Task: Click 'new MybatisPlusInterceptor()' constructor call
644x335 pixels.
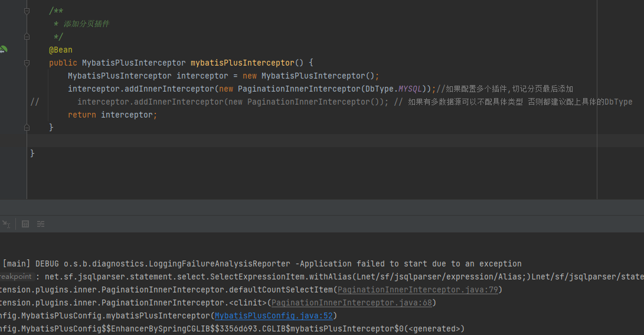Action: [309, 76]
